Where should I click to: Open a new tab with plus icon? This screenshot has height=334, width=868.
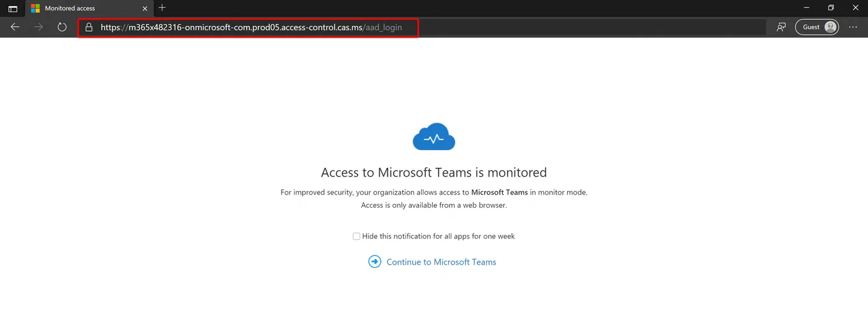(162, 8)
